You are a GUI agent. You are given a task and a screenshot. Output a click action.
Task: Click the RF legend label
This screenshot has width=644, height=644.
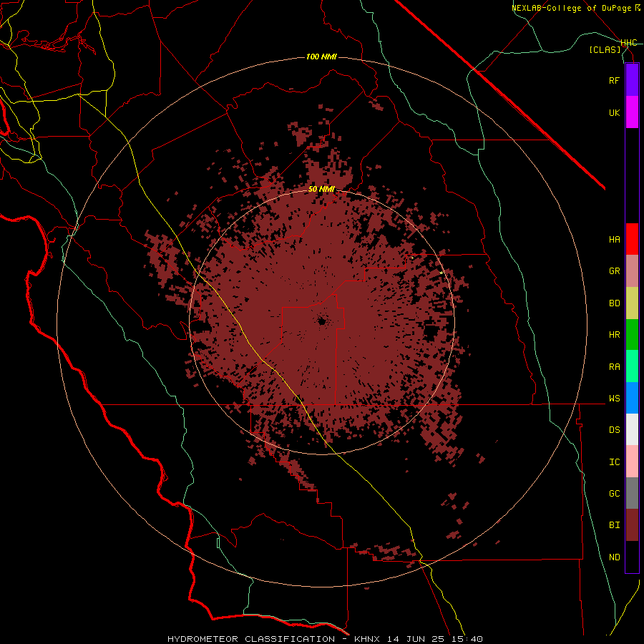coord(615,80)
